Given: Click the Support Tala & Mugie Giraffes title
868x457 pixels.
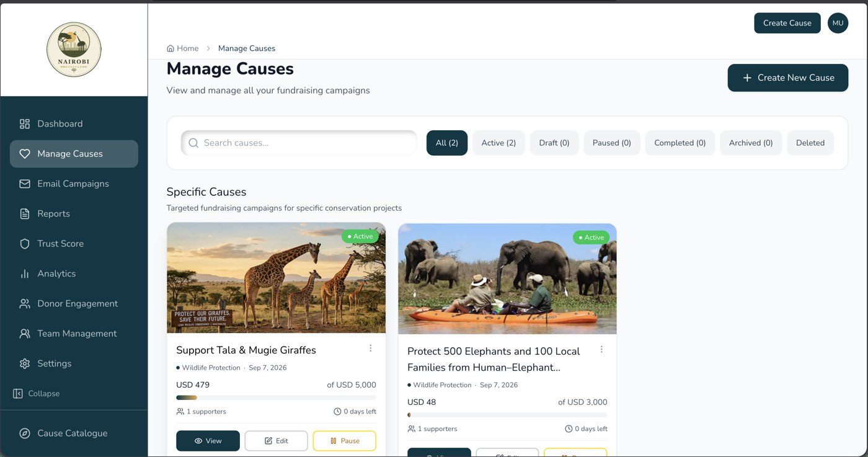Looking at the screenshot, I should (246, 350).
